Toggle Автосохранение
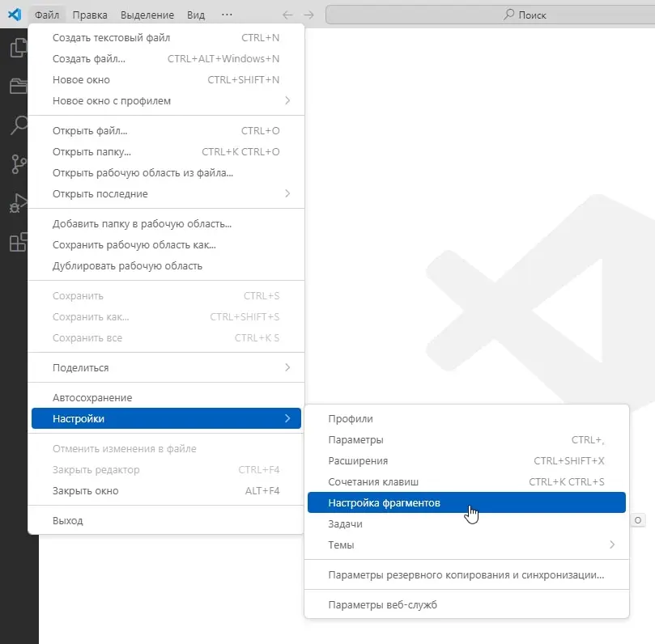Viewport: 655px width, 644px height. pos(166,398)
